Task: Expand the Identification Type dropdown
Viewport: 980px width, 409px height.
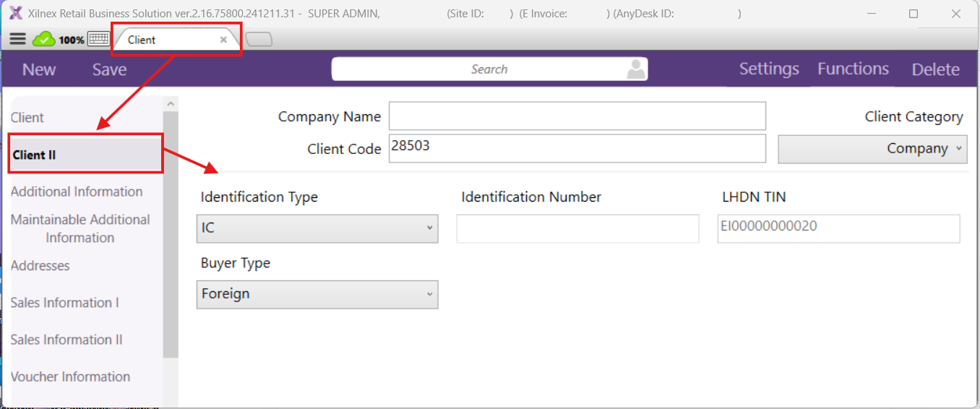Action: click(x=317, y=228)
